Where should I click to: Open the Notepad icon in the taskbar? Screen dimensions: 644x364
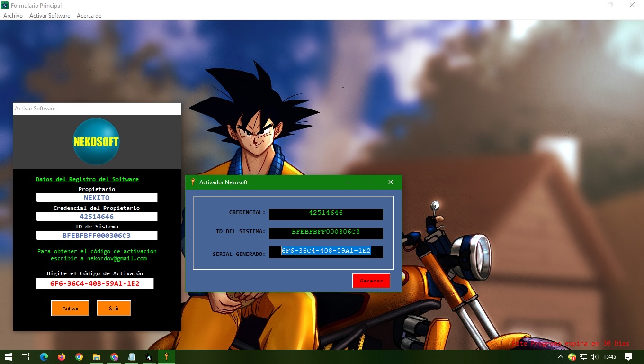tap(132, 357)
